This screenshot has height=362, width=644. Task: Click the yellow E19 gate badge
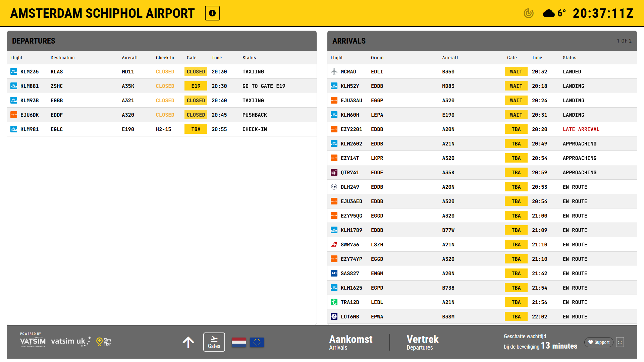(x=196, y=86)
